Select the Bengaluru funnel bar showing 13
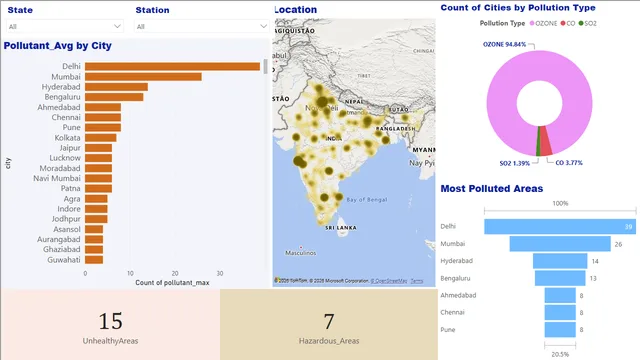The image size is (640, 360). 560,278
